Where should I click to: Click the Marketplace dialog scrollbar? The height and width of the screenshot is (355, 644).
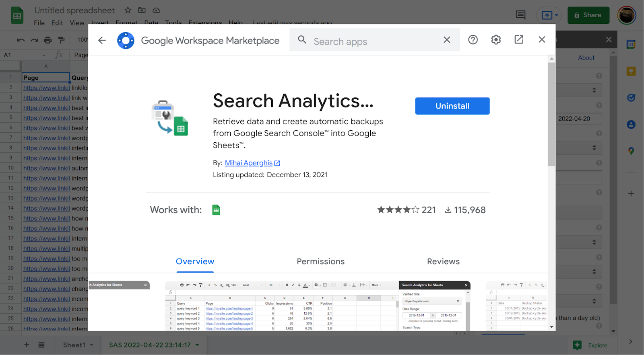tap(551, 114)
